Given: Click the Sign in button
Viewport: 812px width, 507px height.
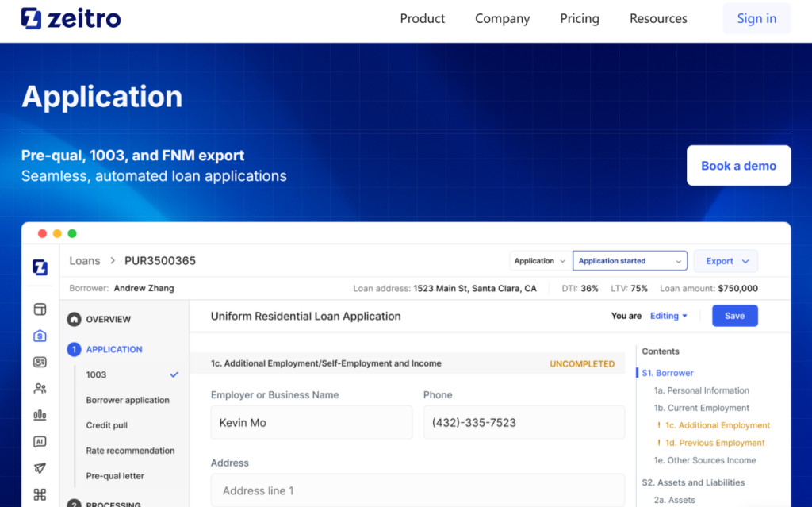Looking at the screenshot, I should pos(756,19).
